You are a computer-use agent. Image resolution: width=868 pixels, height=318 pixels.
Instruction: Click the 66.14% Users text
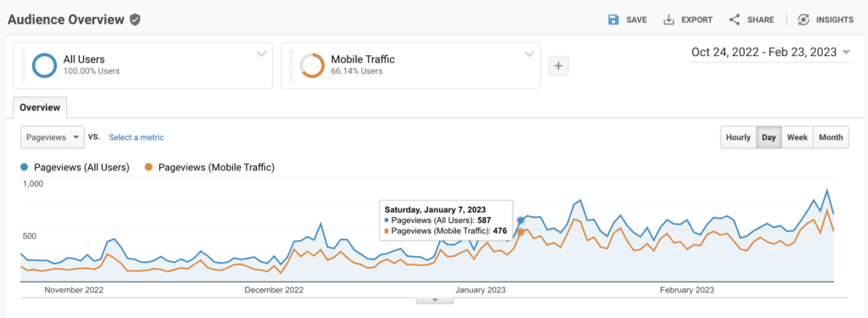tap(357, 71)
